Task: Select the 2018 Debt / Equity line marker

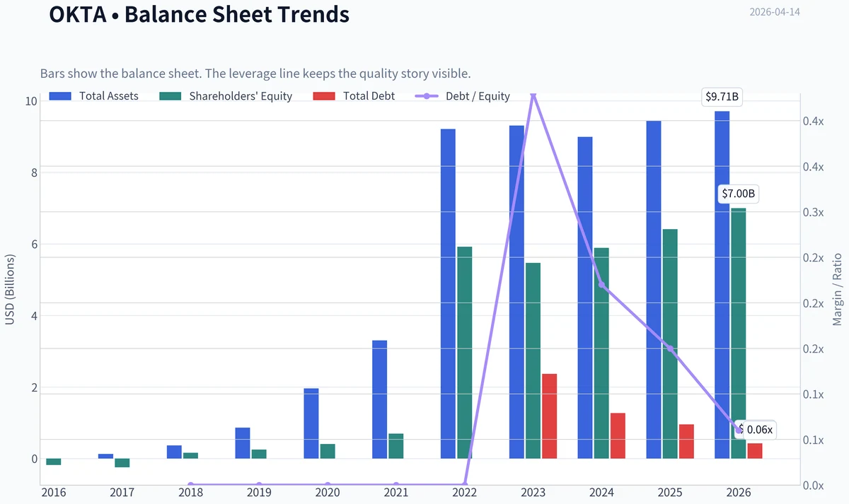Action: [x=191, y=485]
